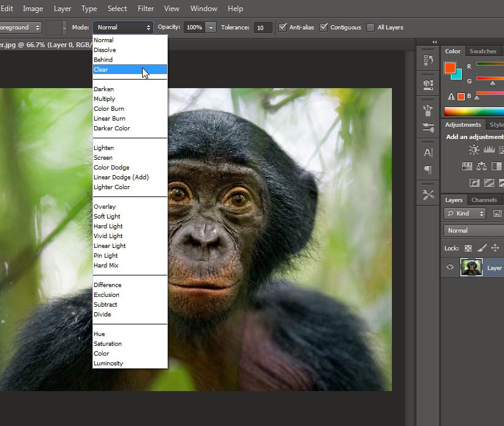The width and height of the screenshot is (504, 426).
Task: Switch to the Channels tab
Action: tap(484, 200)
